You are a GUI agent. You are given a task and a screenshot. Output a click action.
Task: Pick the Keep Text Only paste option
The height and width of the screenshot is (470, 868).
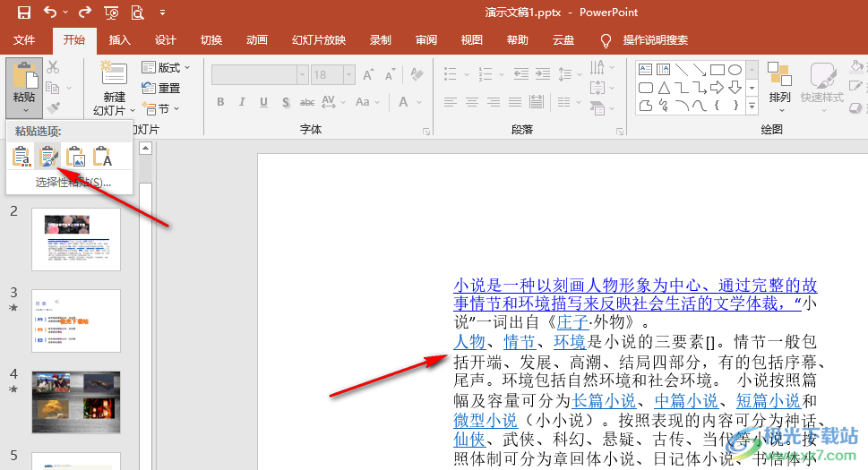click(103, 158)
